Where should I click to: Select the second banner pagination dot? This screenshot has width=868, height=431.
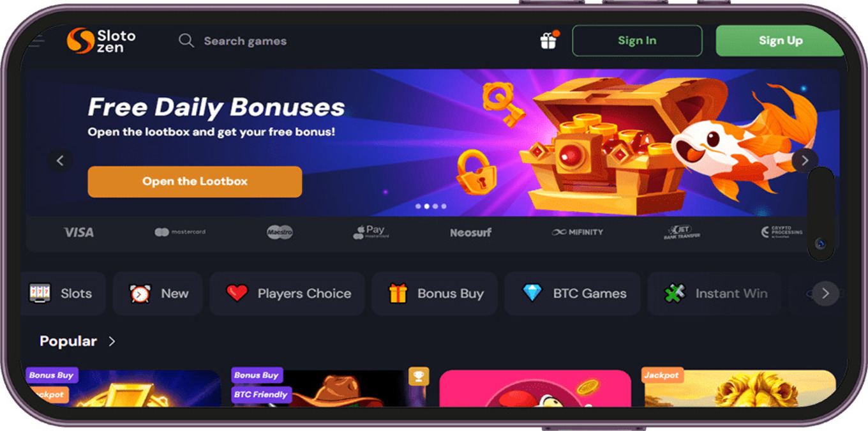point(427,206)
